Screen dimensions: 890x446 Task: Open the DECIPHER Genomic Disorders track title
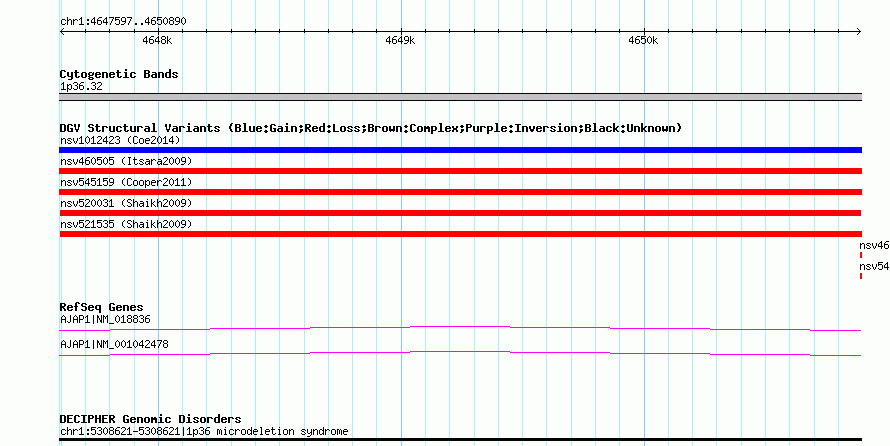(x=150, y=419)
